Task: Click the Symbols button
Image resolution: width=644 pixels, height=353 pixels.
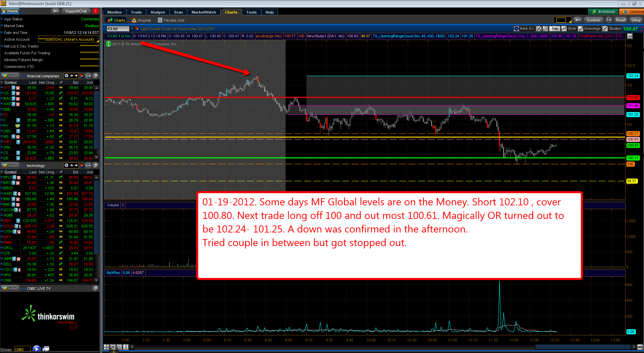Action: [593, 20]
